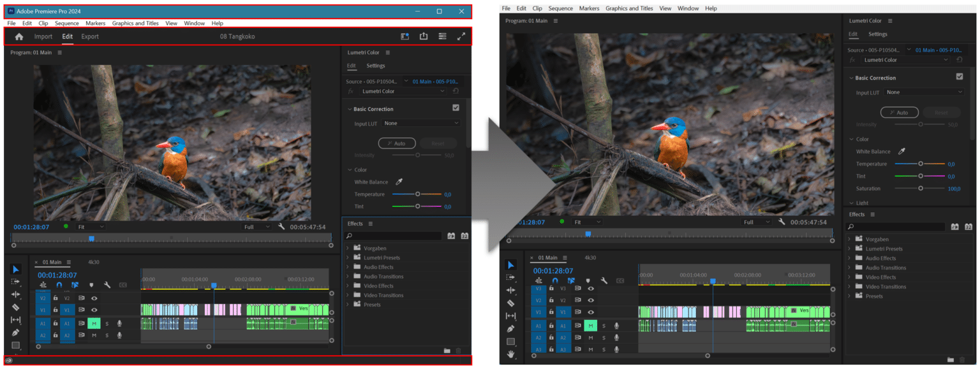Click the Temperature slider handle
Image resolution: width=980 pixels, height=369 pixels.
(419, 194)
